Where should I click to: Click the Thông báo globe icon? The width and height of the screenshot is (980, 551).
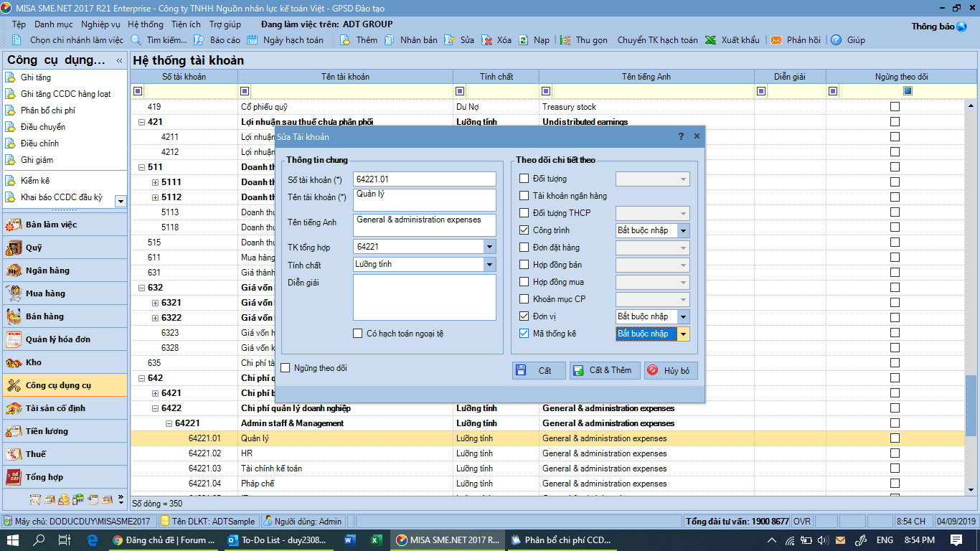click(961, 27)
